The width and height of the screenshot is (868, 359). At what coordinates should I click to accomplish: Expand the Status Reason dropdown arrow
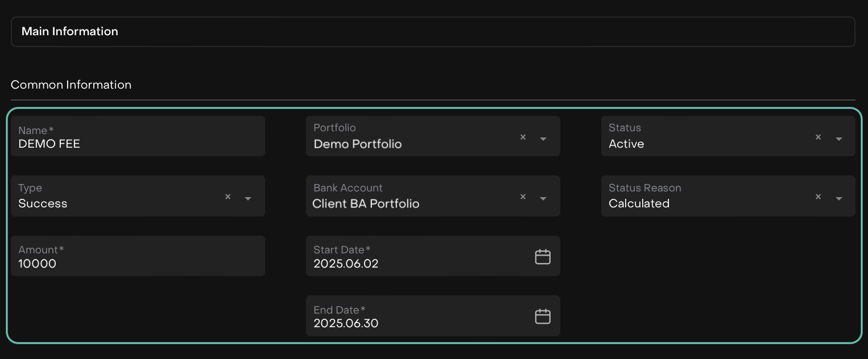pyautogui.click(x=838, y=198)
